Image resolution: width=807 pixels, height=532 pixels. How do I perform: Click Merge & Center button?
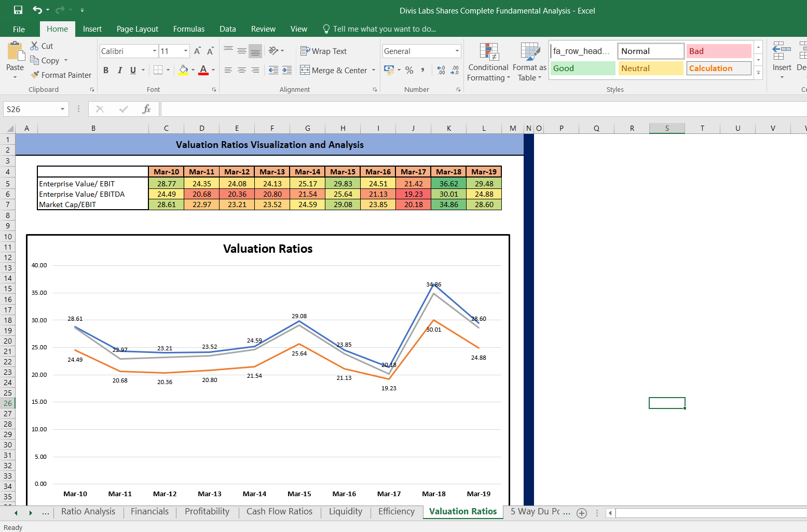pos(334,70)
